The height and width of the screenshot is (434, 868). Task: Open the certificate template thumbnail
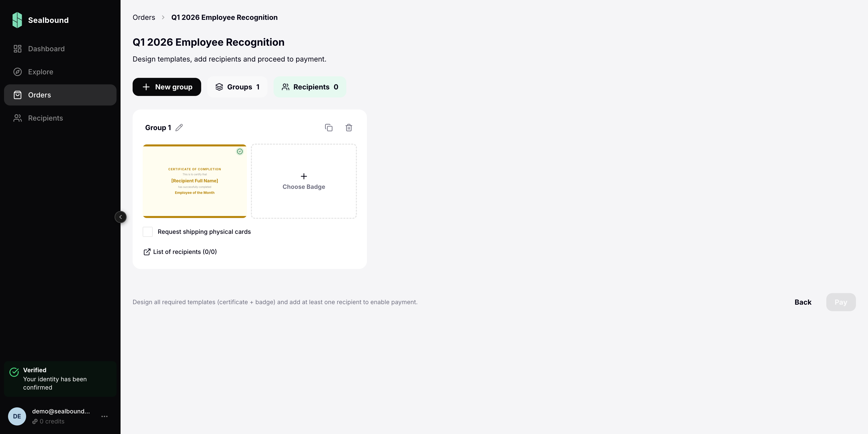pyautogui.click(x=195, y=181)
